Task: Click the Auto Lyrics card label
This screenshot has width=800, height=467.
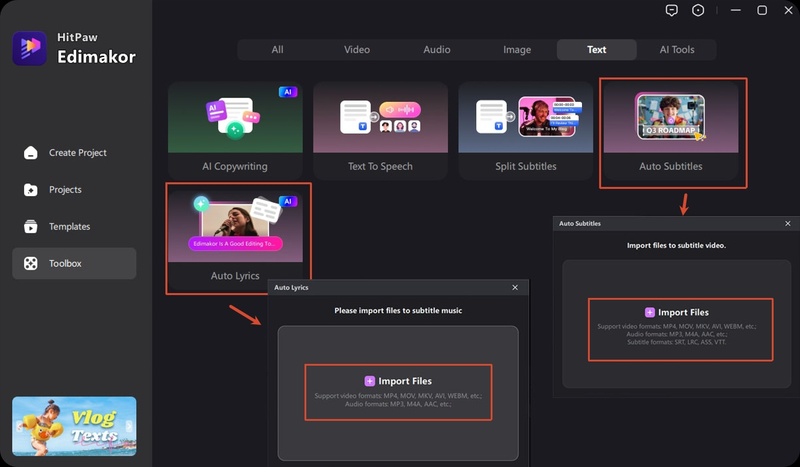Action: (x=235, y=276)
